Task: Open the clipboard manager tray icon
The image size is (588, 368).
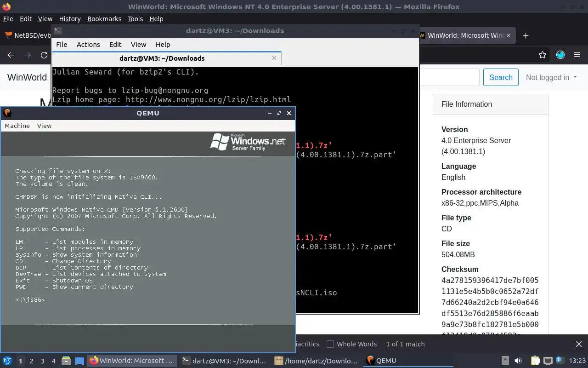Action: pyautogui.click(x=536, y=361)
